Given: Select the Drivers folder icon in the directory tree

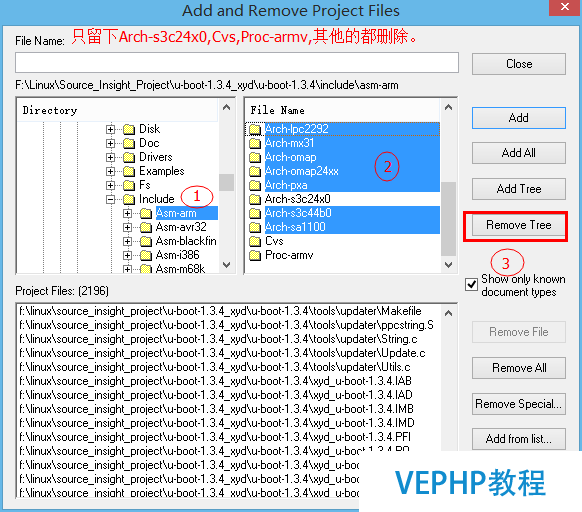Looking at the screenshot, I should click(129, 157).
